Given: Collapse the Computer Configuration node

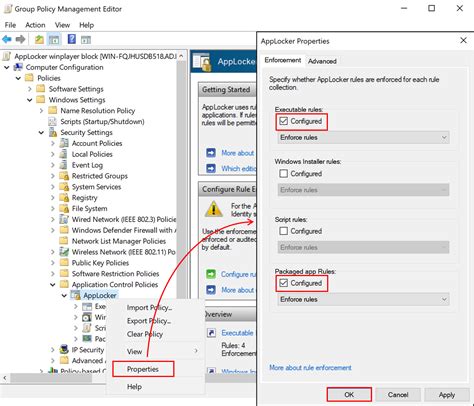Looking at the screenshot, I should pyautogui.click(x=7, y=67).
